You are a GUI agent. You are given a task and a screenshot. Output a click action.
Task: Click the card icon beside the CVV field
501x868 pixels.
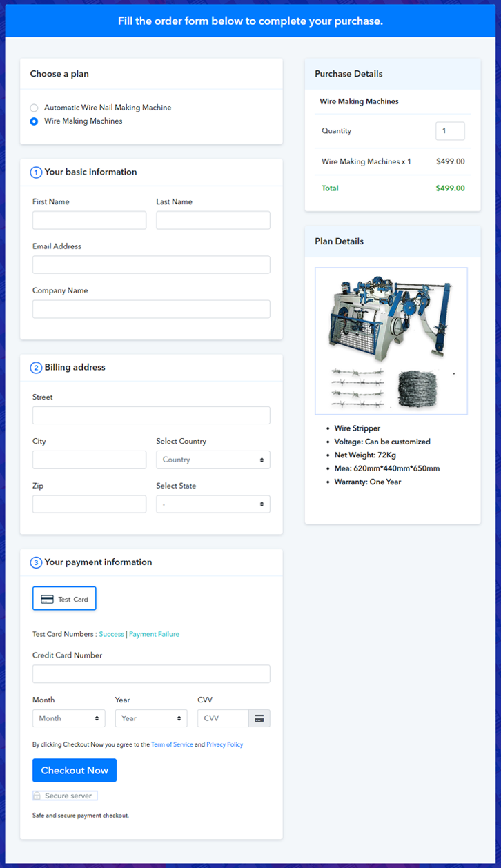point(259,718)
